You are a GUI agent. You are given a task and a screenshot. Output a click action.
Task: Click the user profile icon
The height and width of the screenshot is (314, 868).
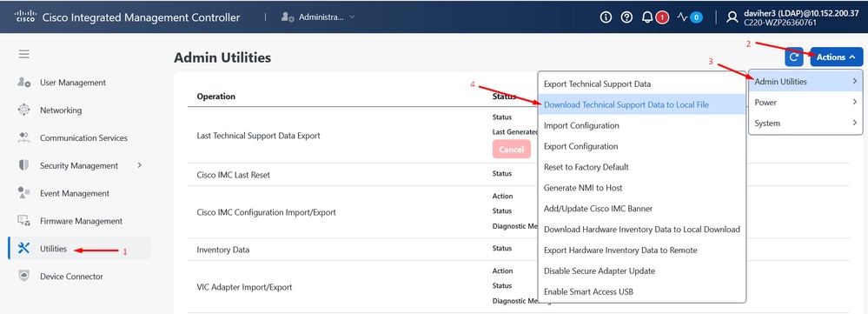[x=732, y=17]
